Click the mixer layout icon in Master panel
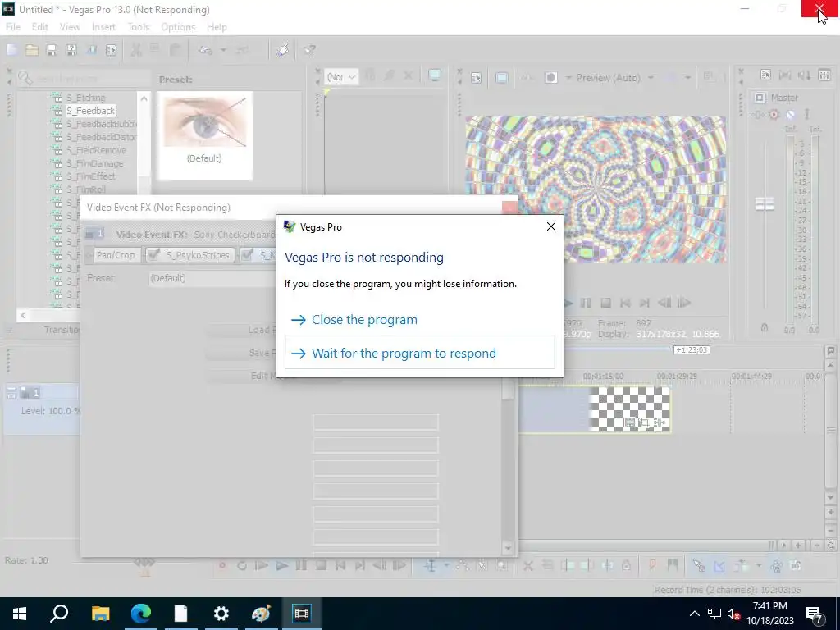840x630 pixels. [824, 75]
